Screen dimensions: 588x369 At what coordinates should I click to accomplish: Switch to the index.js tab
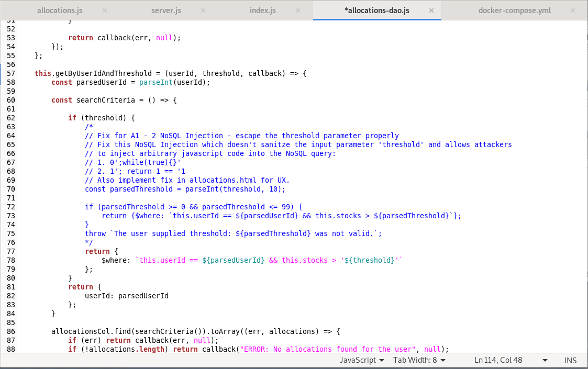(262, 10)
